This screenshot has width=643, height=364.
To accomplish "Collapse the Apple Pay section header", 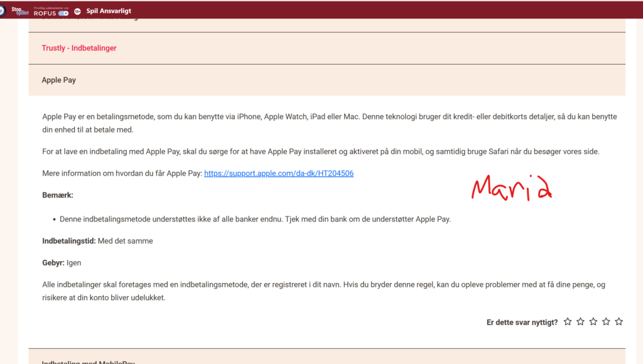I will (x=59, y=80).
